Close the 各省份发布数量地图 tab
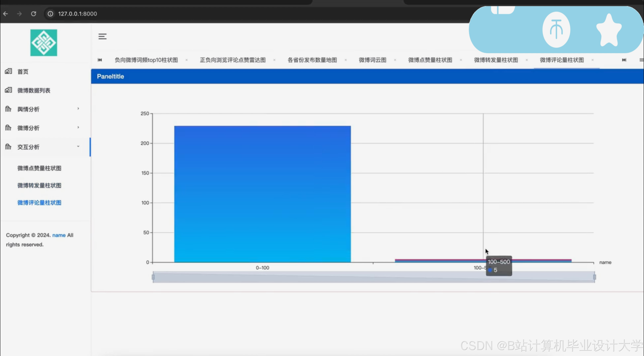 [345, 60]
